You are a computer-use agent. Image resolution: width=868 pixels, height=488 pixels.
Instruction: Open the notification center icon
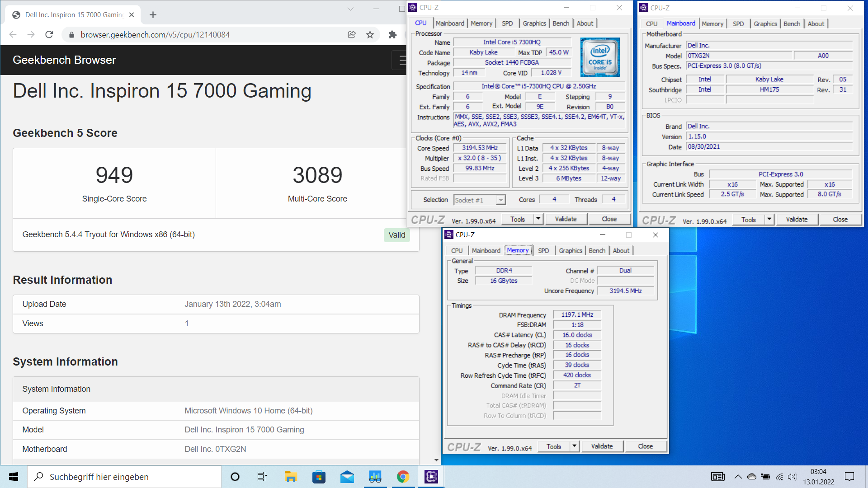pos(849,477)
